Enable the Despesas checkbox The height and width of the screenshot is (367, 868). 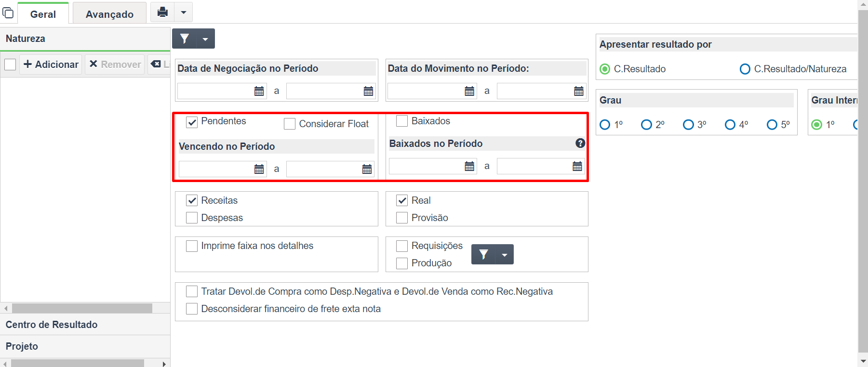192,218
